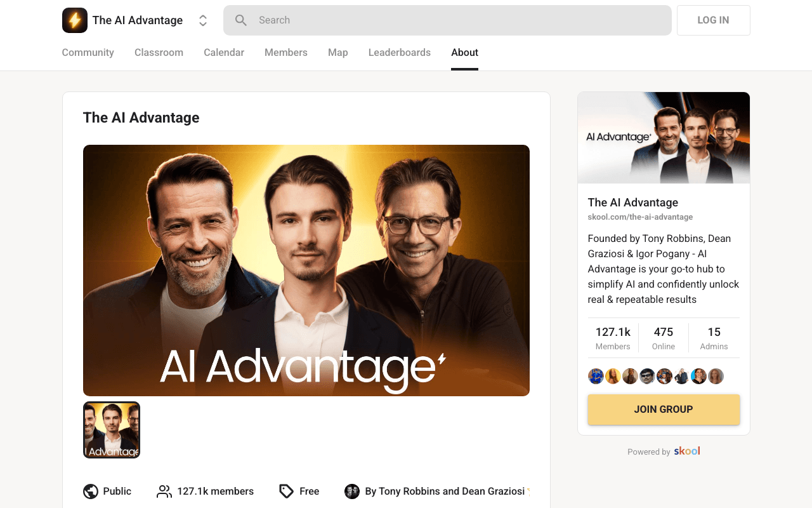
Task: Click the Founded by Tony Robbins description text
Action: coord(664,269)
